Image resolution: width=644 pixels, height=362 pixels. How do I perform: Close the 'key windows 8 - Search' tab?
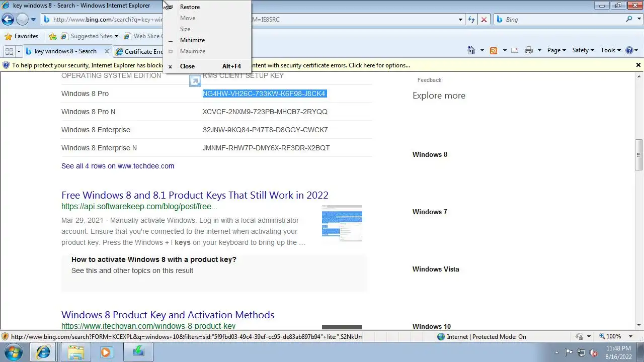pos(107,51)
